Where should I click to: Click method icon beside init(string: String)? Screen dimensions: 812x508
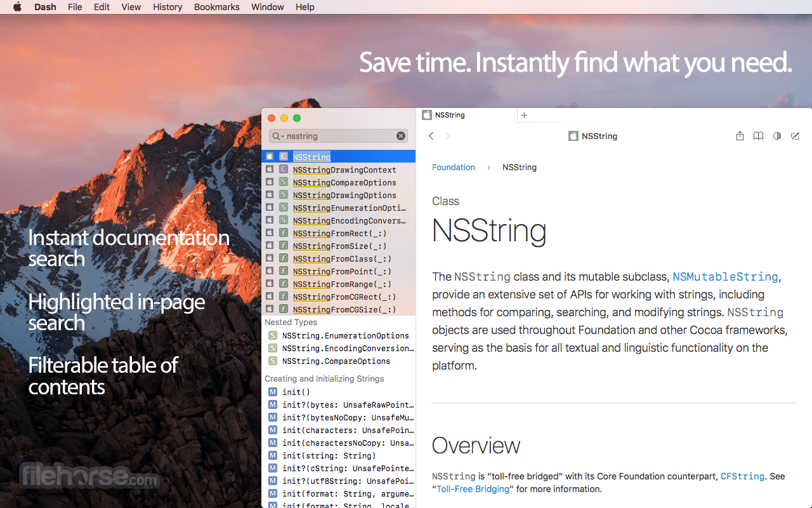pyautogui.click(x=273, y=455)
